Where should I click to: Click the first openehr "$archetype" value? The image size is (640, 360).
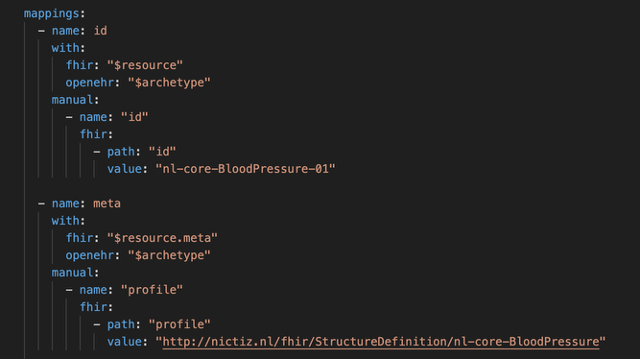click(x=169, y=82)
